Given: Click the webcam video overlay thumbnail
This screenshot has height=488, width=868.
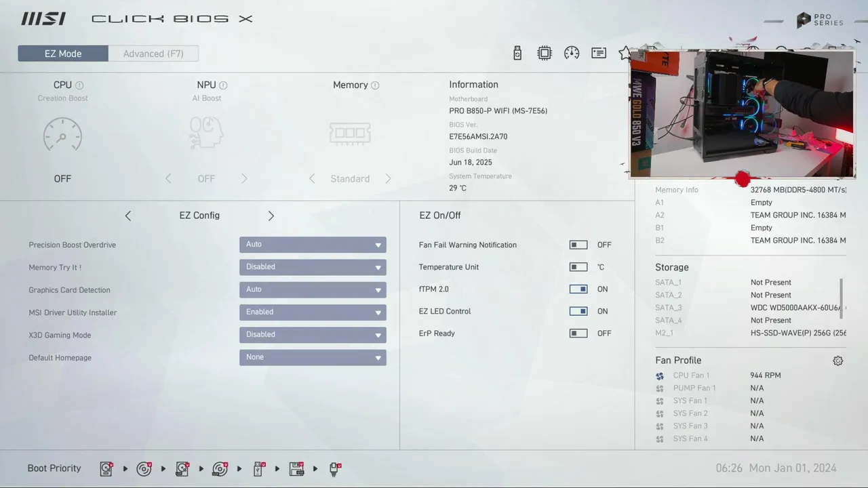Looking at the screenshot, I should (x=743, y=114).
